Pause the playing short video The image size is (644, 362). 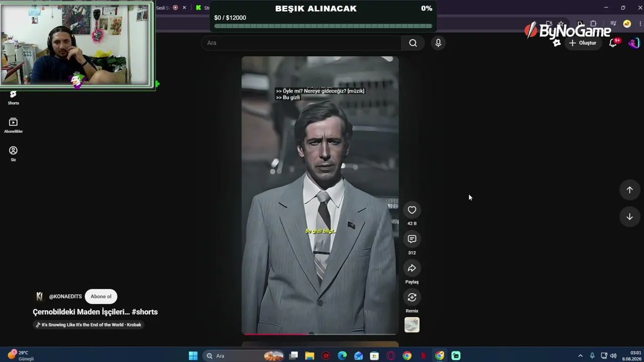[320, 195]
